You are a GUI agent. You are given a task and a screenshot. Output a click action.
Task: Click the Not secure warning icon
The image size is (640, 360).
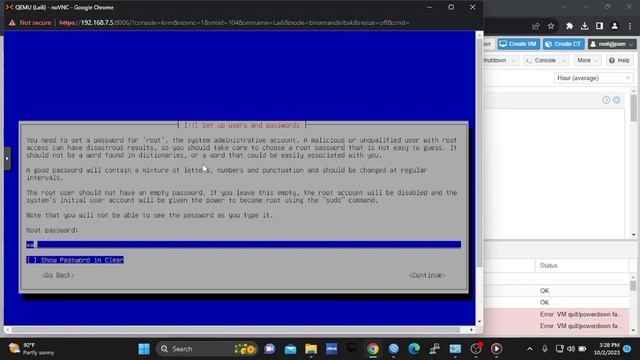pos(12,23)
